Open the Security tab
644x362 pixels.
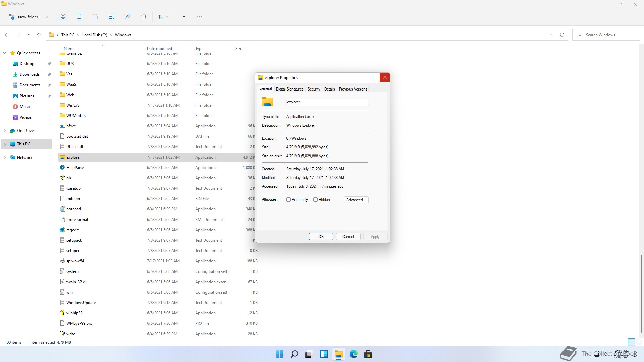point(314,89)
